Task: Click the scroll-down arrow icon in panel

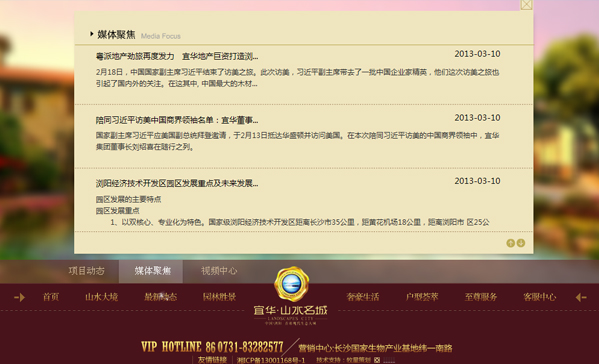Action: pos(521,243)
